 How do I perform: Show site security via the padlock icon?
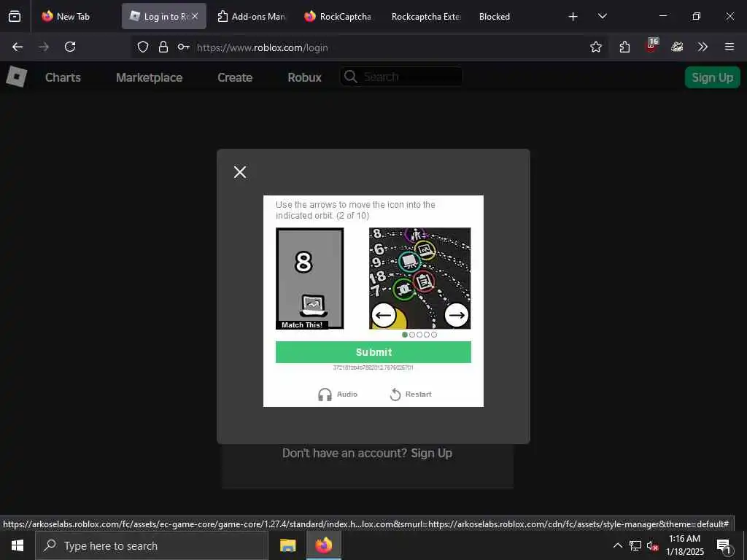coord(163,47)
